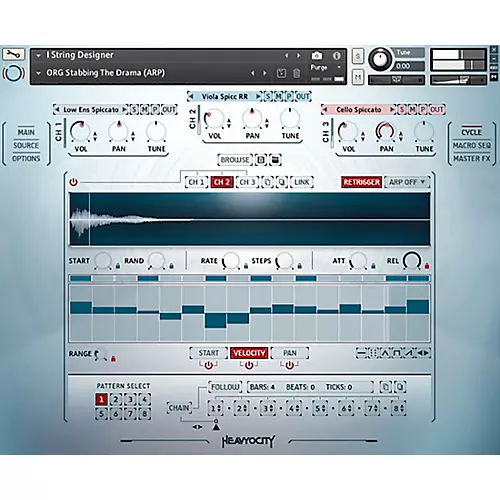The image size is (500, 500).
Task: Click the red lock icon next to REL knob
Action: [x=427, y=266]
